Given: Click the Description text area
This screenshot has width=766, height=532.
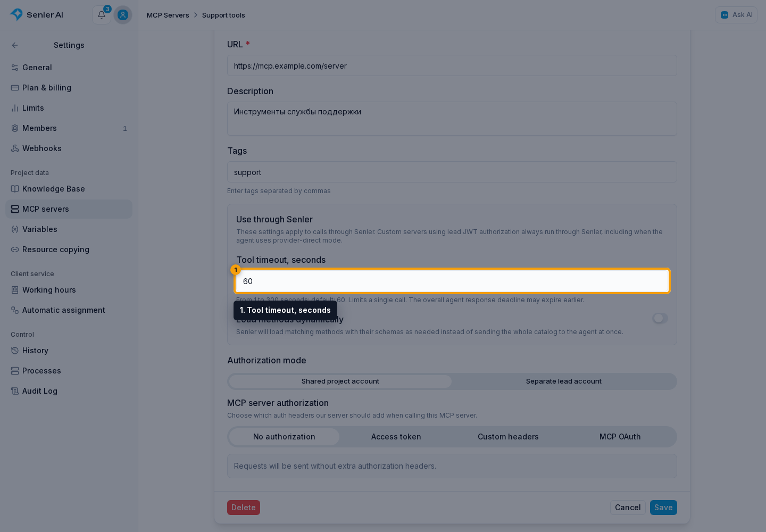Looking at the screenshot, I should tap(452, 119).
